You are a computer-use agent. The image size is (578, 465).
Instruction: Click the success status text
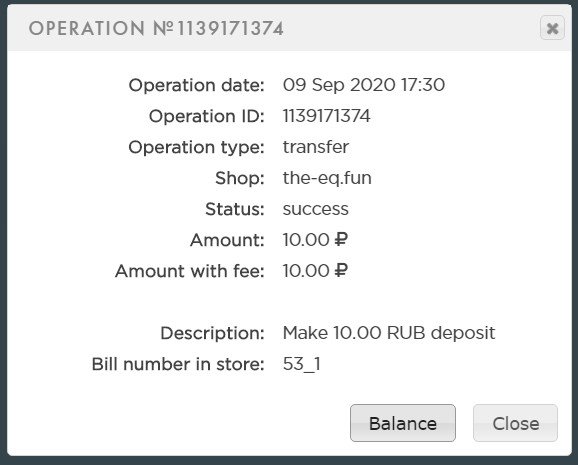(315, 209)
